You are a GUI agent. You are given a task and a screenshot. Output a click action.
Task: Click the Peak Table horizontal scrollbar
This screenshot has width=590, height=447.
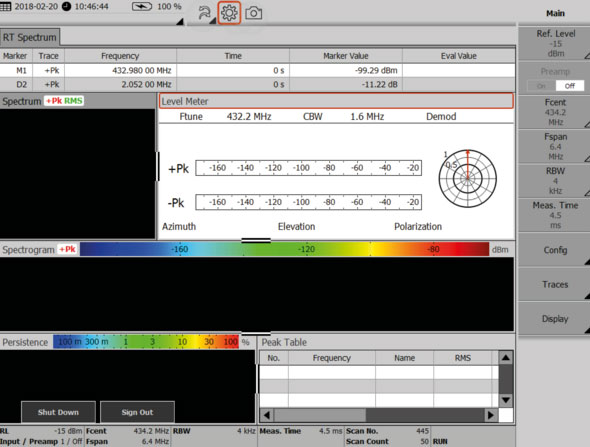pos(379,415)
